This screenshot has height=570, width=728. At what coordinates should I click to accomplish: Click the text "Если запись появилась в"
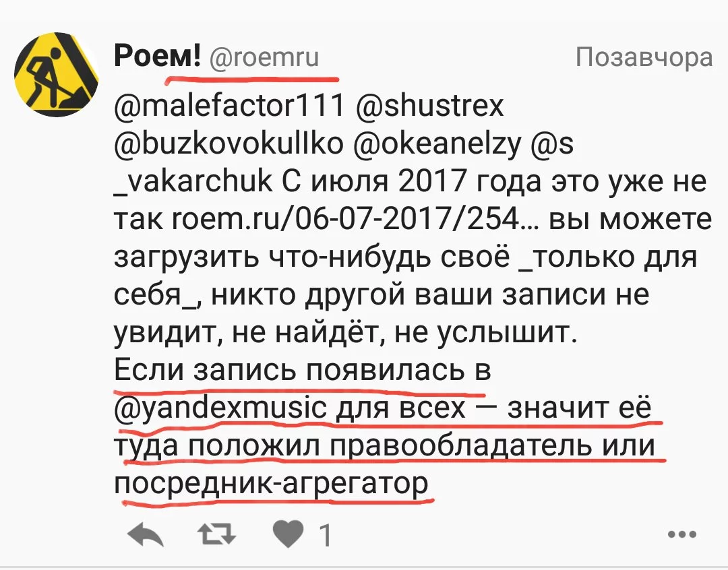tap(302, 371)
